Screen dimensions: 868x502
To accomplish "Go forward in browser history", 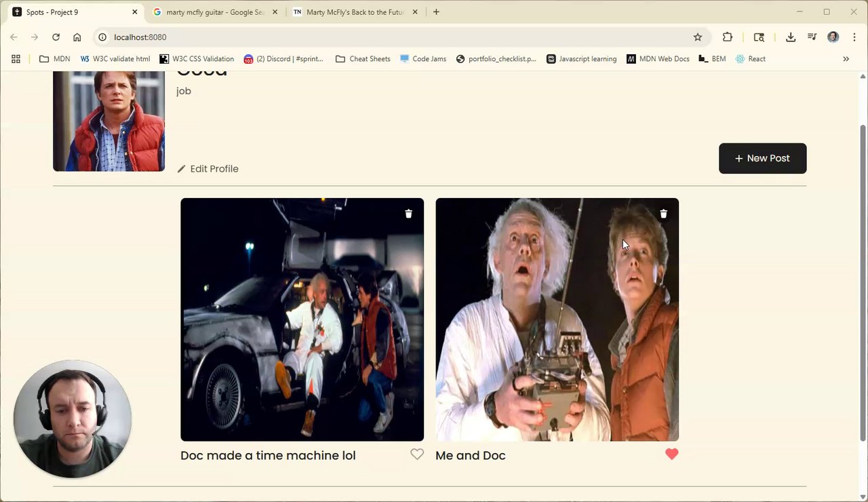I will [x=35, y=37].
